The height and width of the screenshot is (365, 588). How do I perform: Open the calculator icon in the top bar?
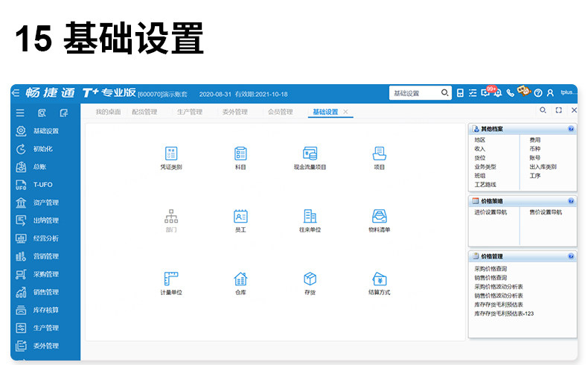pyautogui.click(x=460, y=93)
